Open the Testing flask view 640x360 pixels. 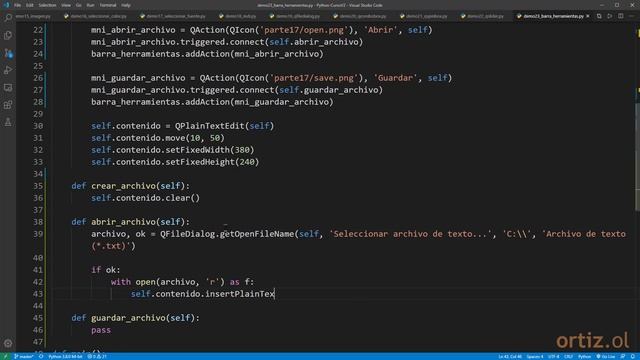click(8, 122)
